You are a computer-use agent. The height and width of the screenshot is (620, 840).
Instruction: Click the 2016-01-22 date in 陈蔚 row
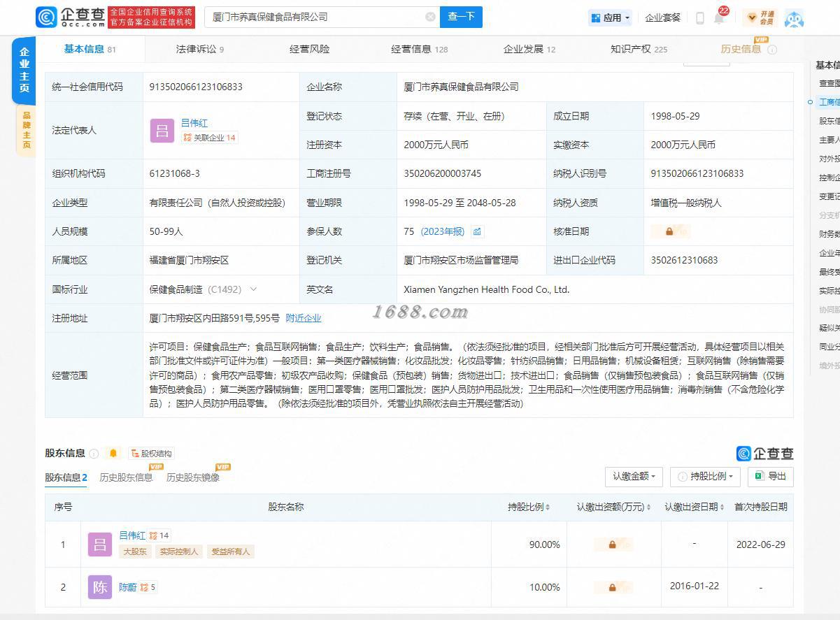[x=694, y=586]
